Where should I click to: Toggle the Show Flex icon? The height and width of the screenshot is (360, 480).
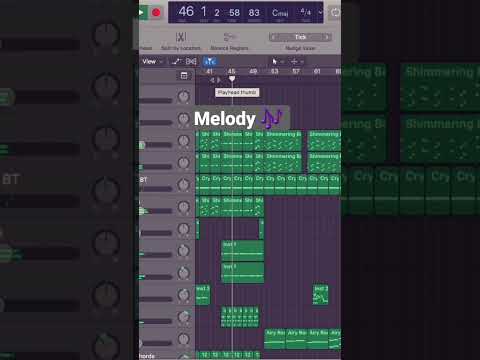point(191,61)
